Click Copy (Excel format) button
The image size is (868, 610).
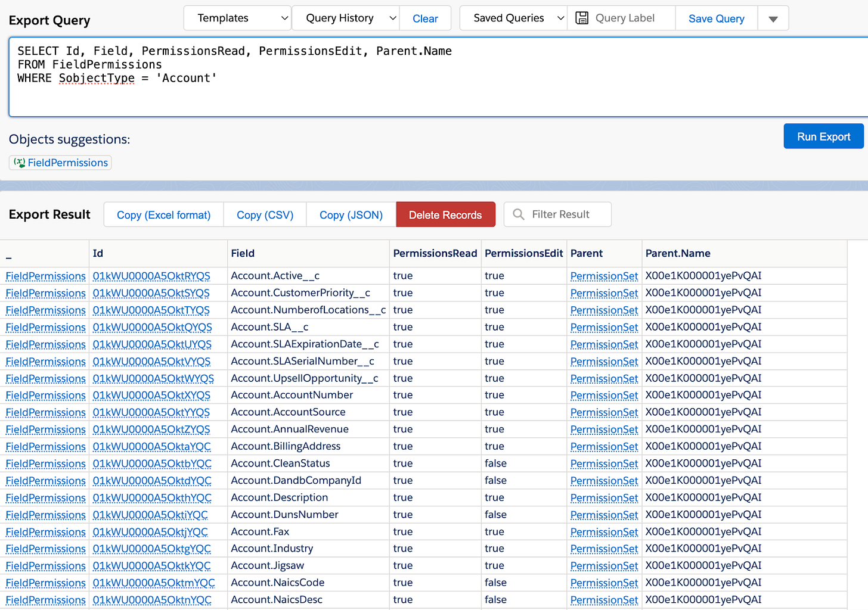pos(164,215)
